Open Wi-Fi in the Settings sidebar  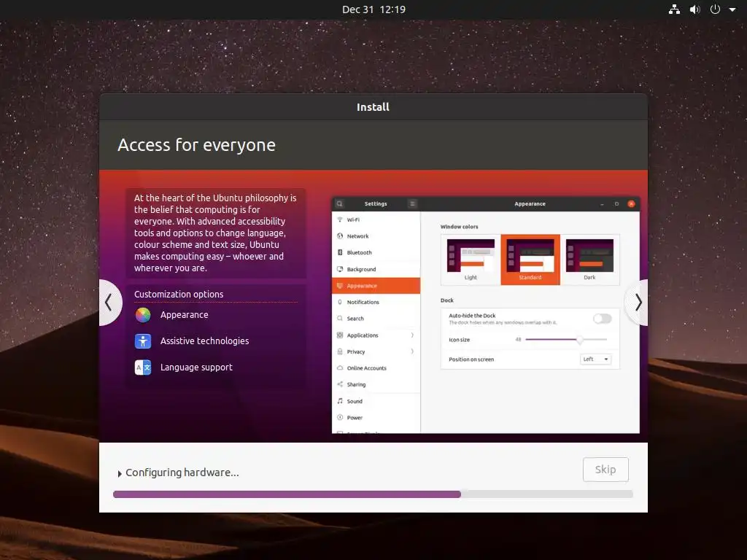point(376,219)
